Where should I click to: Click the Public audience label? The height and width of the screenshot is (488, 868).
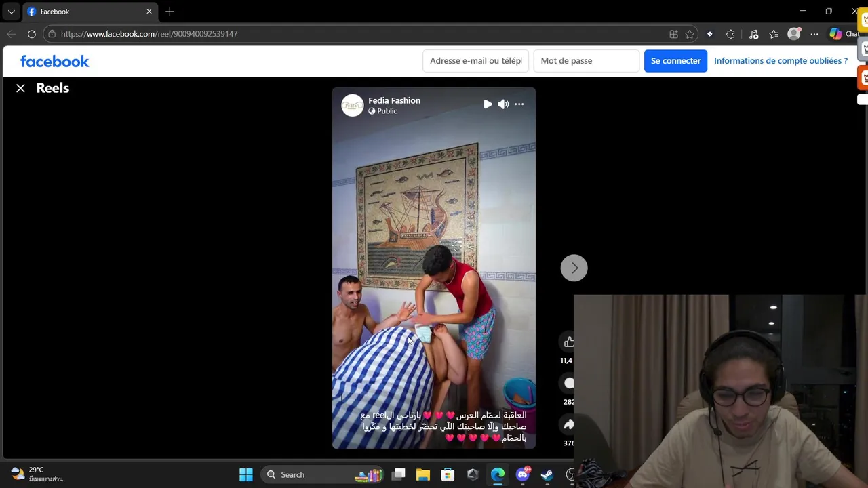[x=387, y=111]
